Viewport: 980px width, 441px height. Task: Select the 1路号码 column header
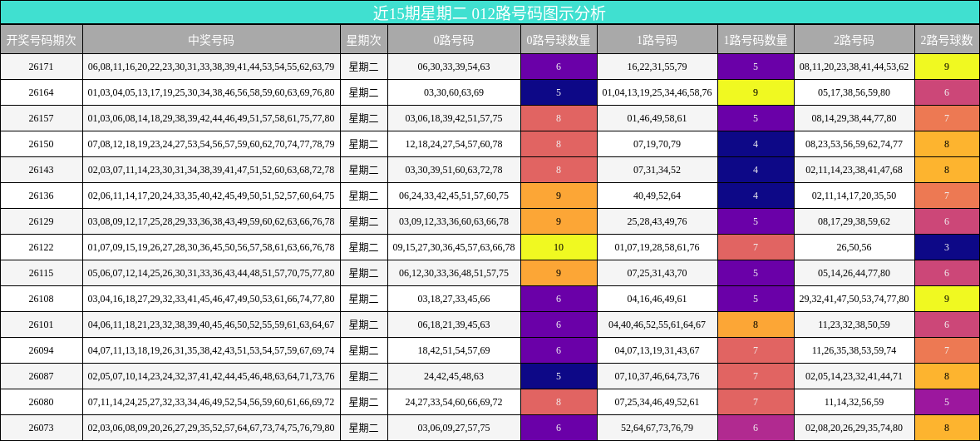point(657,41)
